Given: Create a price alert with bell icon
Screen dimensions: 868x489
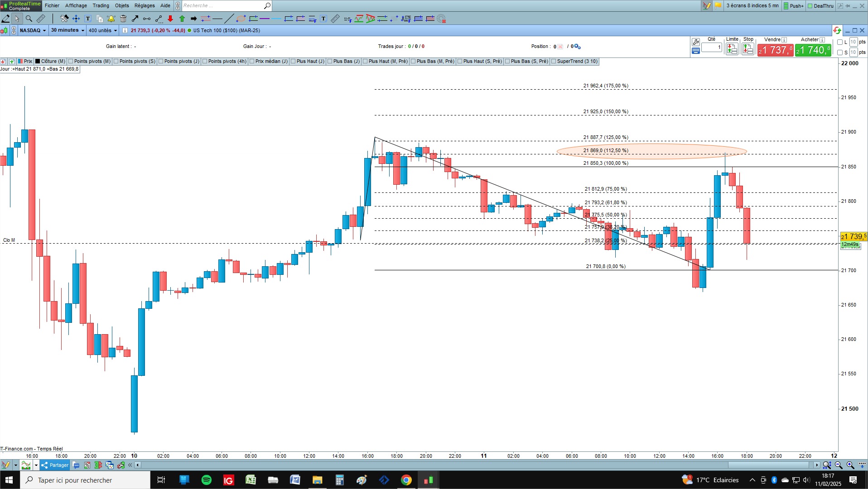Looking at the screenshot, I should 111,19.
